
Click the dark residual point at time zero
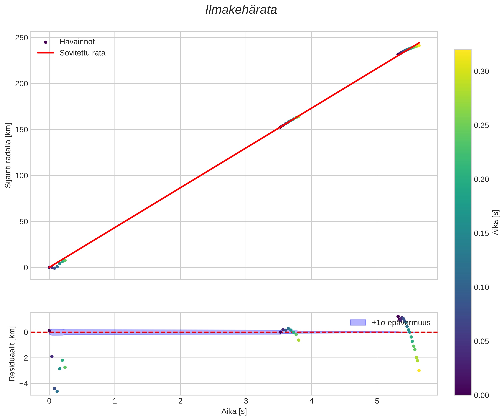pos(49,330)
